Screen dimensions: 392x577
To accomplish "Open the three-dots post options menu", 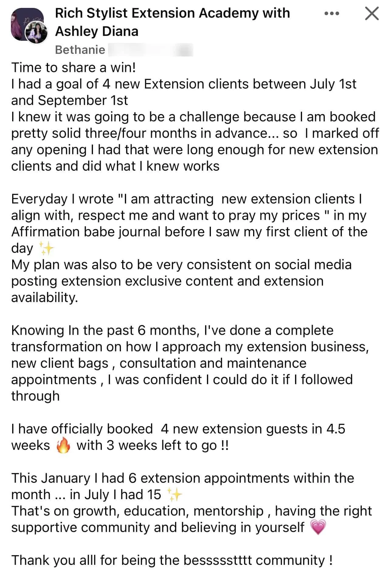I will (332, 14).
